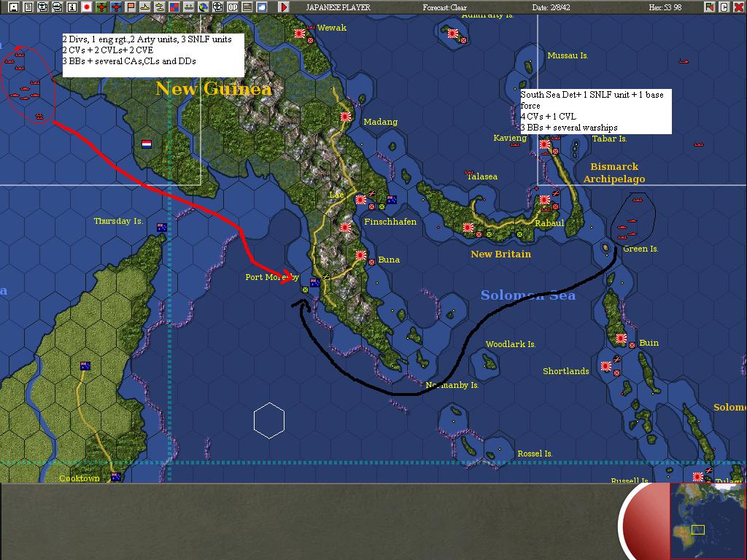Click the Mussau Is. map label

[x=568, y=55]
